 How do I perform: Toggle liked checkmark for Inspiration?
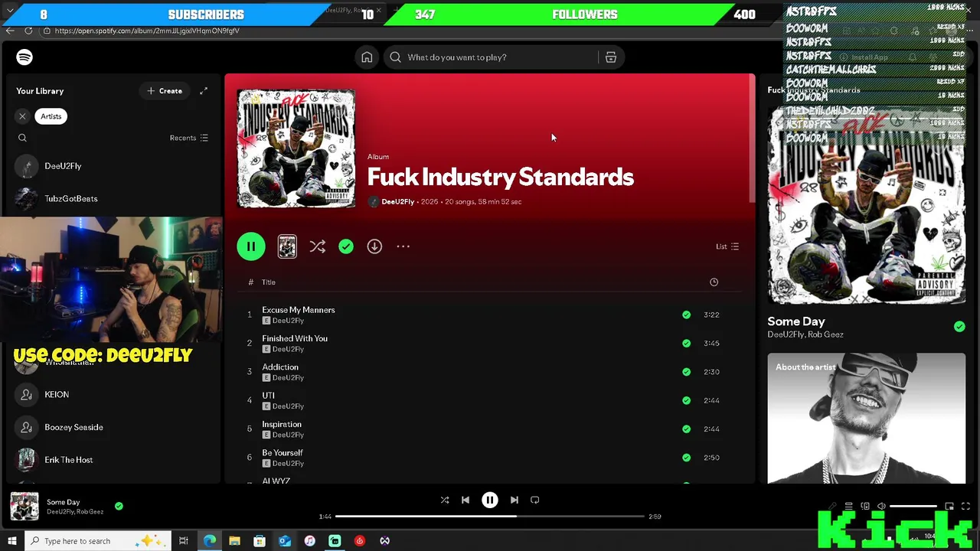pos(686,429)
